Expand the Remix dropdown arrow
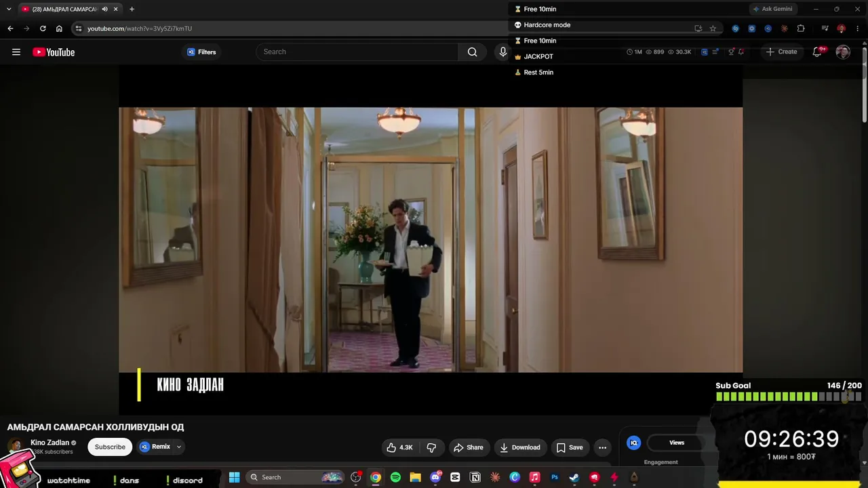 [179, 447]
